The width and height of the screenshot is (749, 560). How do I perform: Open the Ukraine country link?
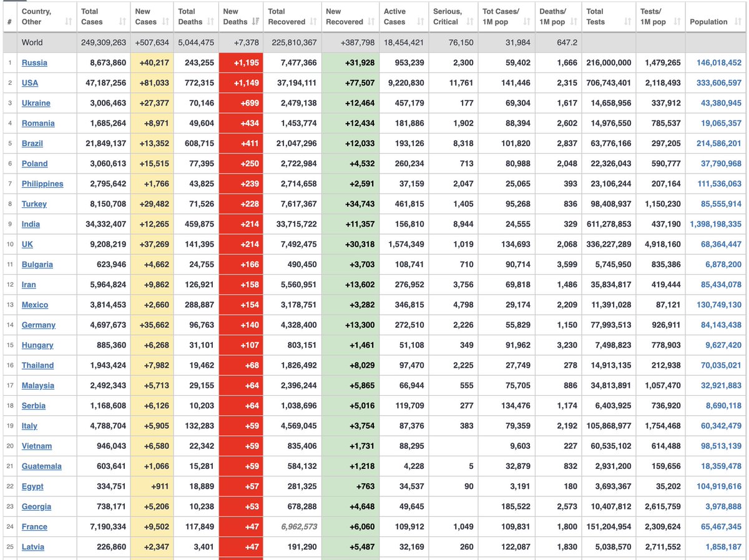pyautogui.click(x=36, y=103)
